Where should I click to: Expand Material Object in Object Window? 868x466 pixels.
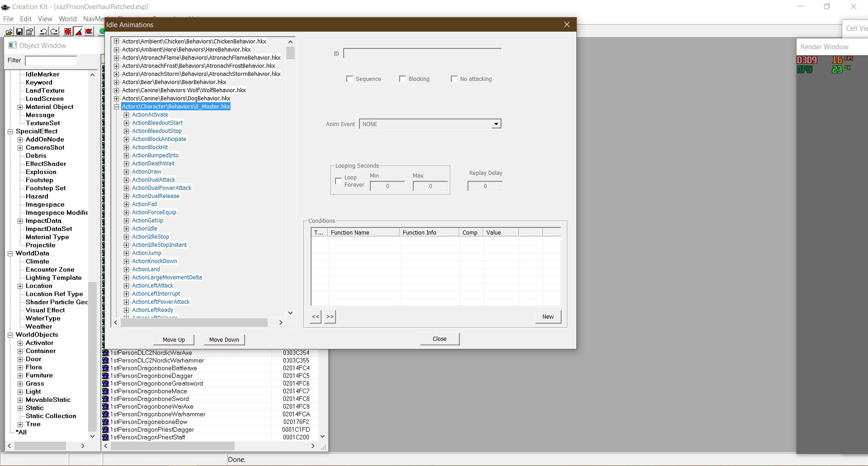tap(20, 107)
